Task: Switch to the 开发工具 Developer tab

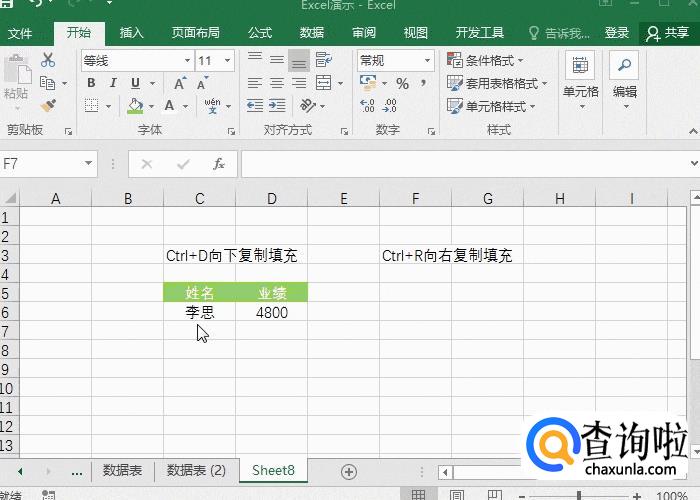Action: click(x=479, y=33)
